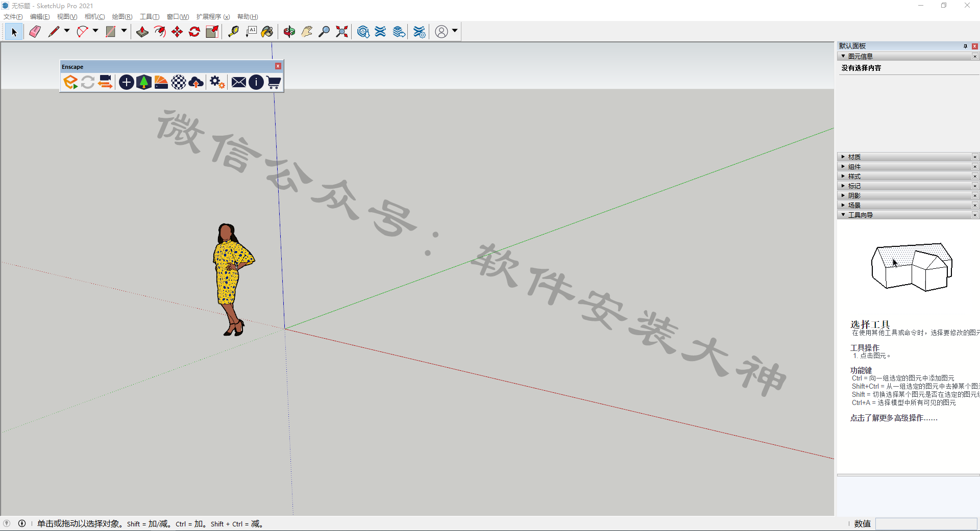The width and height of the screenshot is (980, 531).
Task: Open Enscape cloud upload manager
Action: (x=196, y=82)
